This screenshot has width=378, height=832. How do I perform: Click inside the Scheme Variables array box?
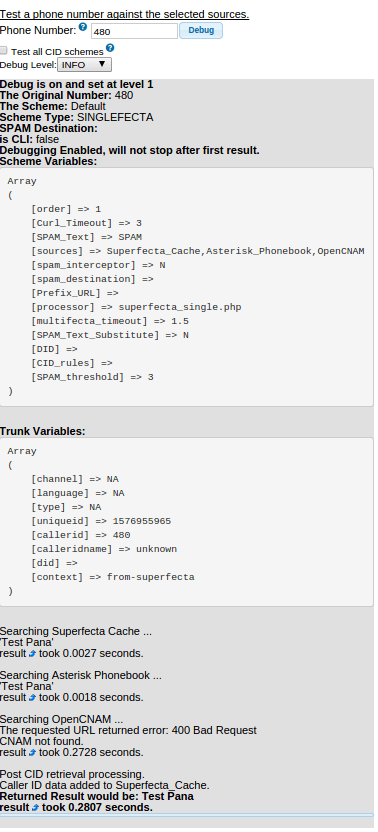[187, 287]
